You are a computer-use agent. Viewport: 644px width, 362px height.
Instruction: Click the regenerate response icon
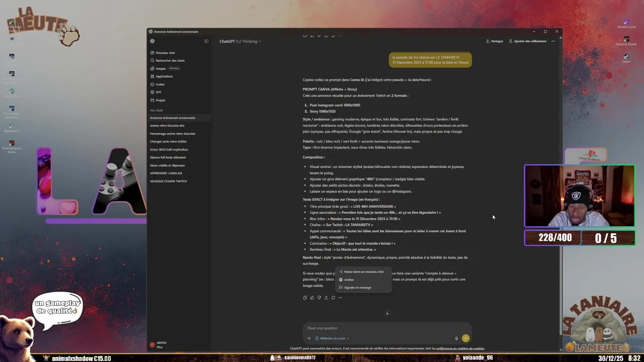click(x=333, y=298)
